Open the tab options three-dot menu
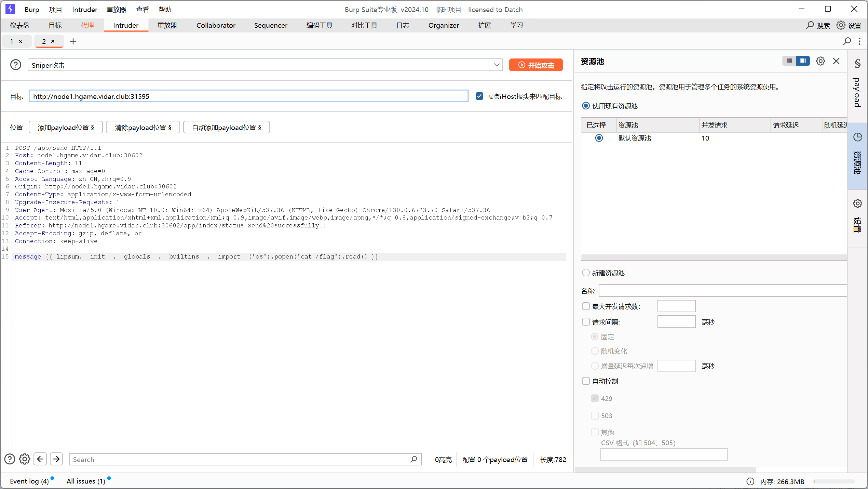 click(x=859, y=41)
